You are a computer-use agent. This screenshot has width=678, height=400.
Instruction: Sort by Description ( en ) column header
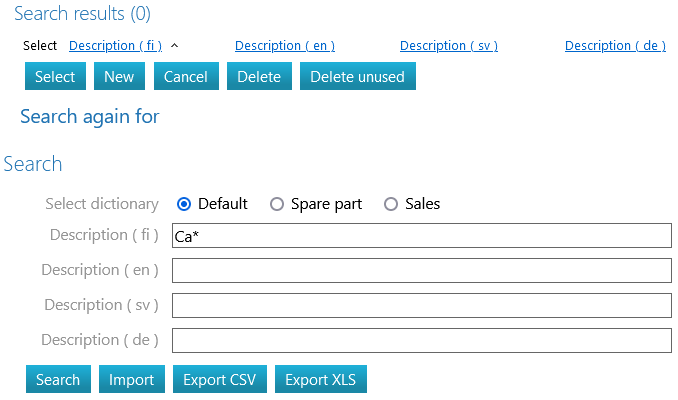284,46
